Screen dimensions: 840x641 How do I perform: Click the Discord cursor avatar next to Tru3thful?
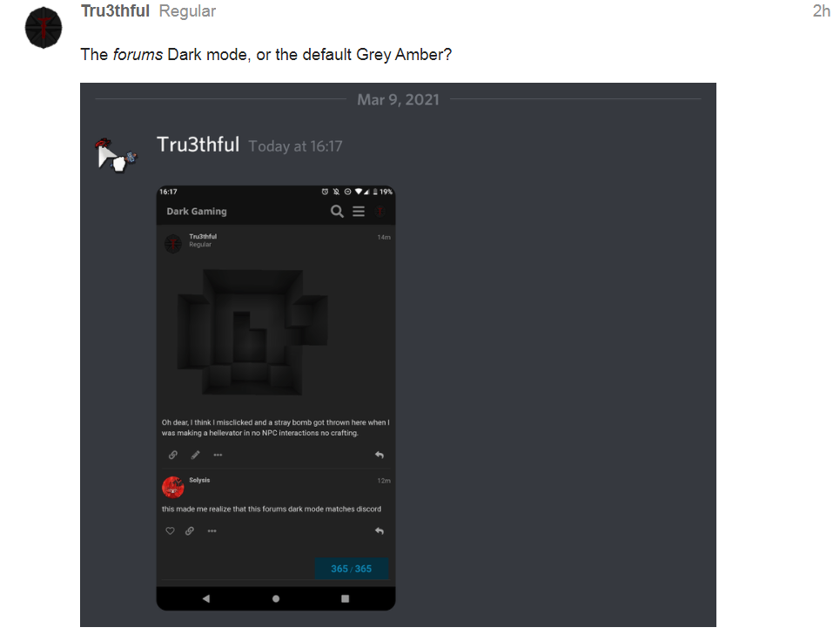coord(115,155)
